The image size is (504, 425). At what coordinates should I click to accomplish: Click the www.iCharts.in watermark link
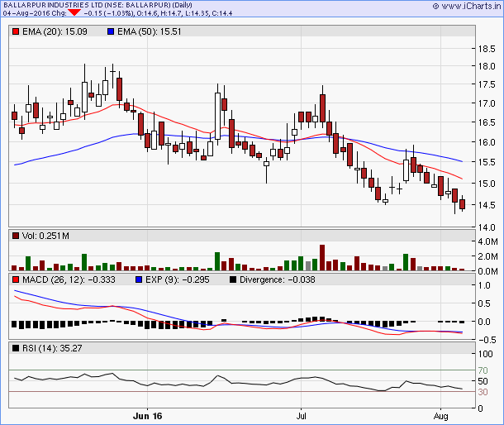pos(468,6)
